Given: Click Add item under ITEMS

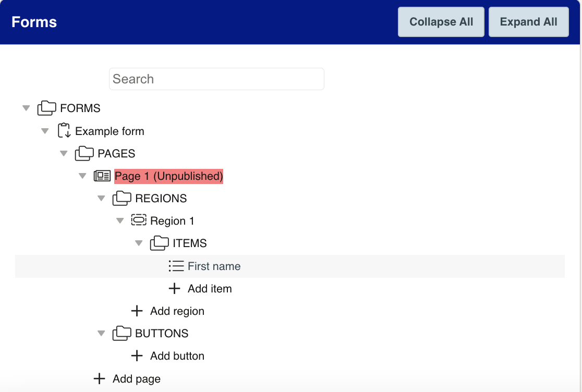Looking at the screenshot, I should point(209,288).
